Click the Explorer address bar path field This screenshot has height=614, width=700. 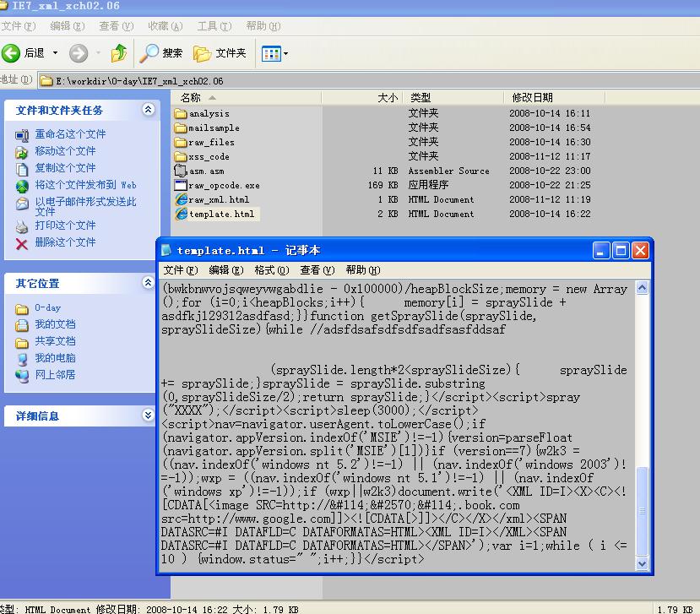369,81
